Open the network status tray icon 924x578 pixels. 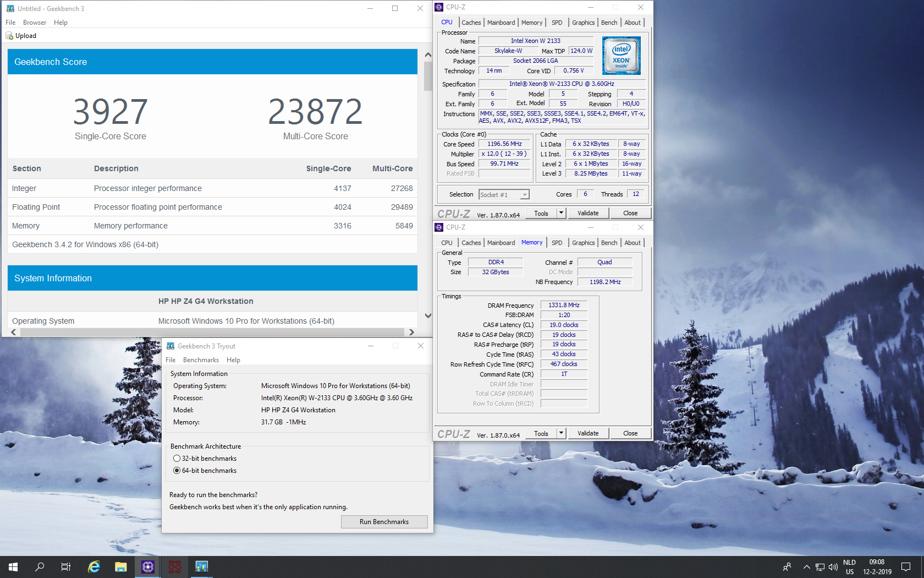820,567
